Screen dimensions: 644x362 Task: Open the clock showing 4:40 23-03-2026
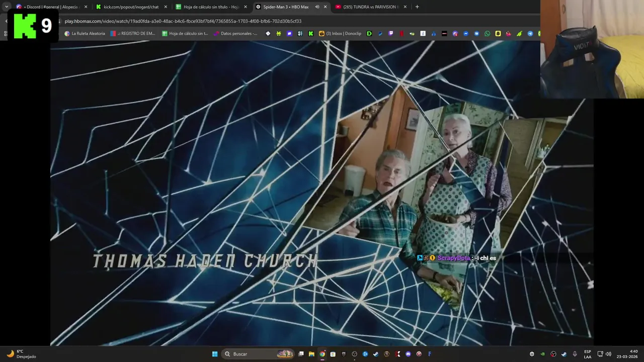tap(627, 354)
